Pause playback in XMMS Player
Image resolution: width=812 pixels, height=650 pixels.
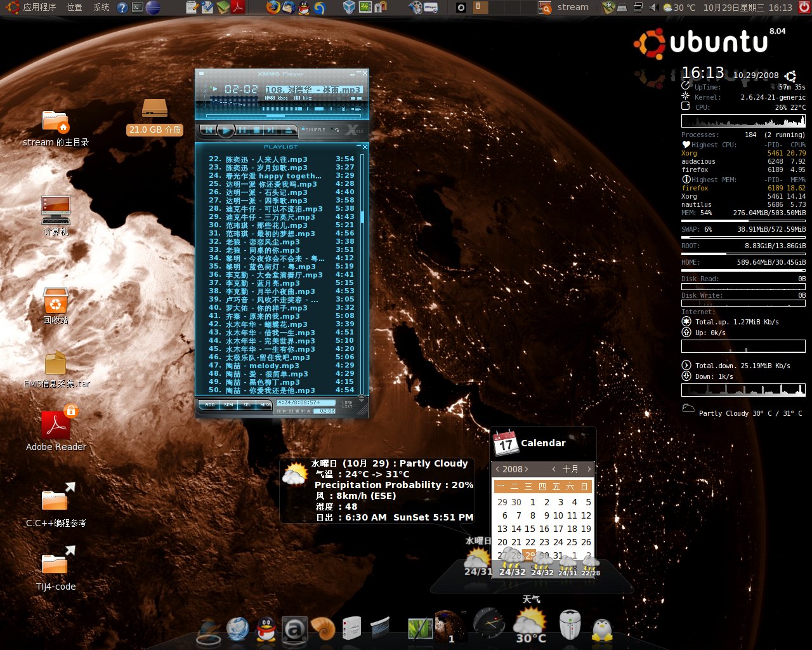[x=242, y=130]
